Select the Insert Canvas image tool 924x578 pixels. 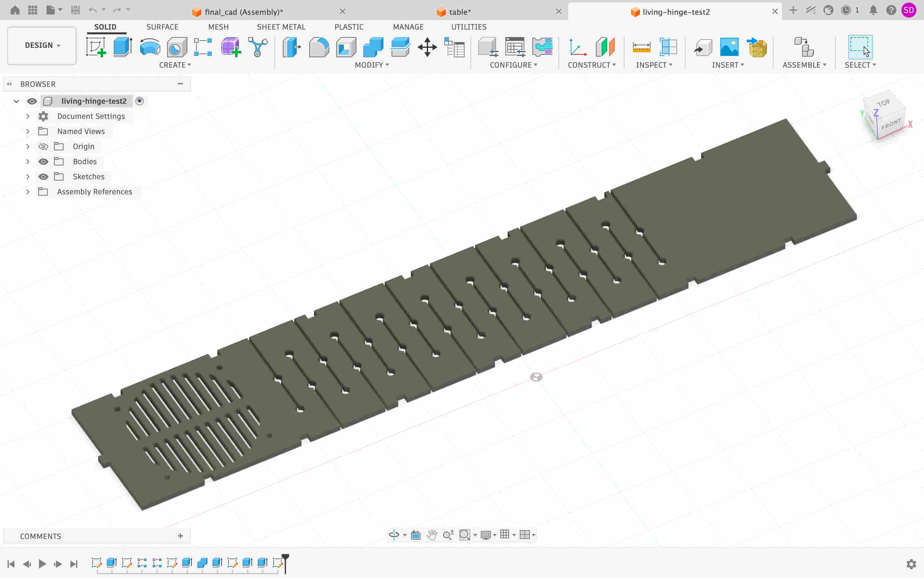pyautogui.click(x=729, y=47)
